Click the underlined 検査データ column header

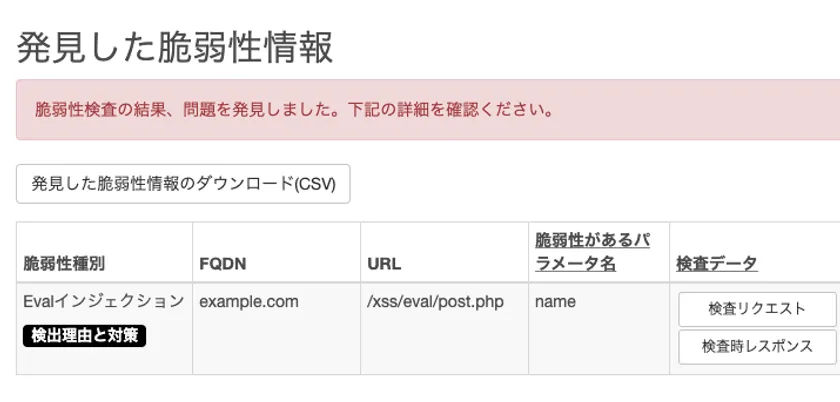point(717,264)
